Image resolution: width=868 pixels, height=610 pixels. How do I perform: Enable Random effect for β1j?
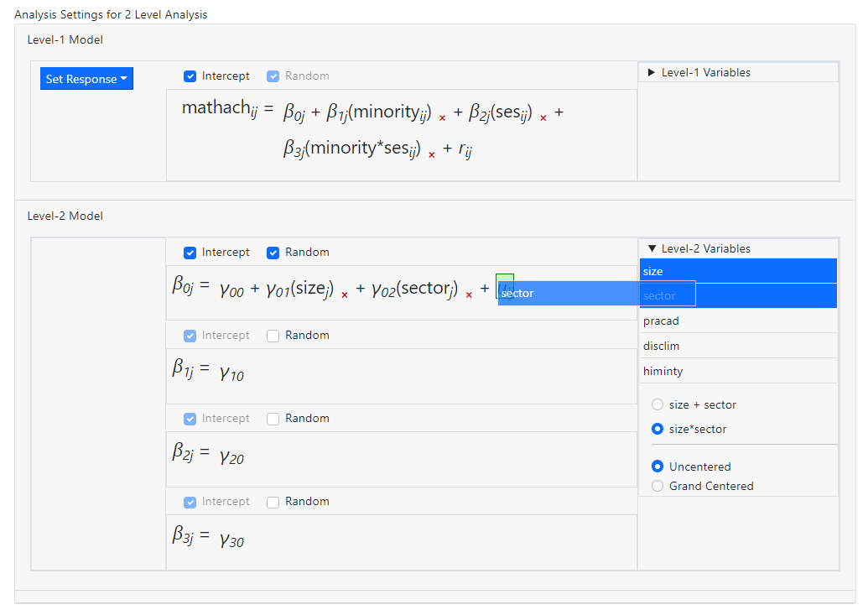click(273, 336)
